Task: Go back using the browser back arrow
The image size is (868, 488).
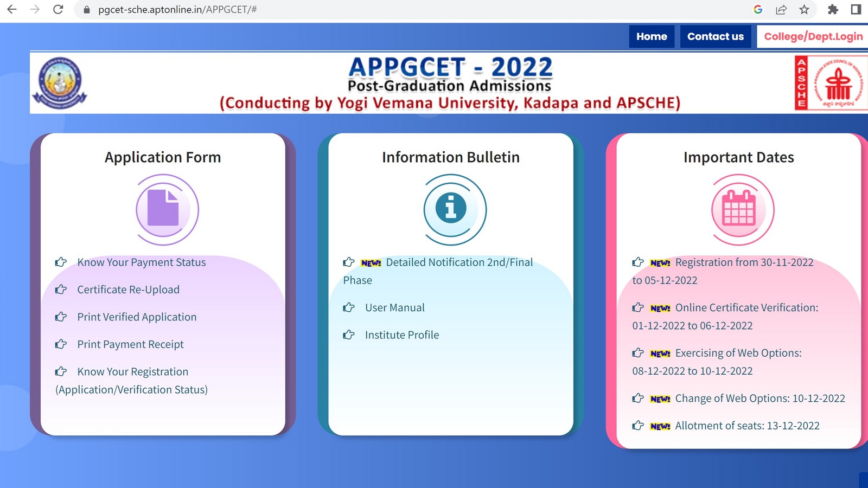Action: tap(11, 9)
